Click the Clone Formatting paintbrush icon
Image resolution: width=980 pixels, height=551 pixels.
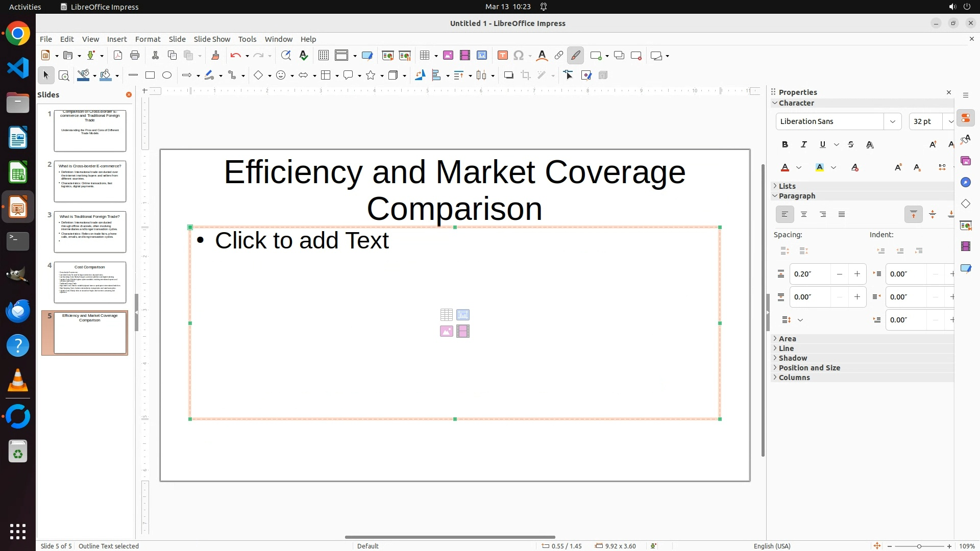click(x=215, y=56)
